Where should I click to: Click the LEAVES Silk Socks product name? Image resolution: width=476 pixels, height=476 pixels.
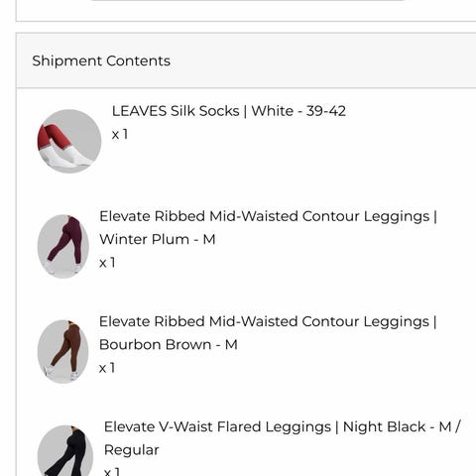coord(176,111)
